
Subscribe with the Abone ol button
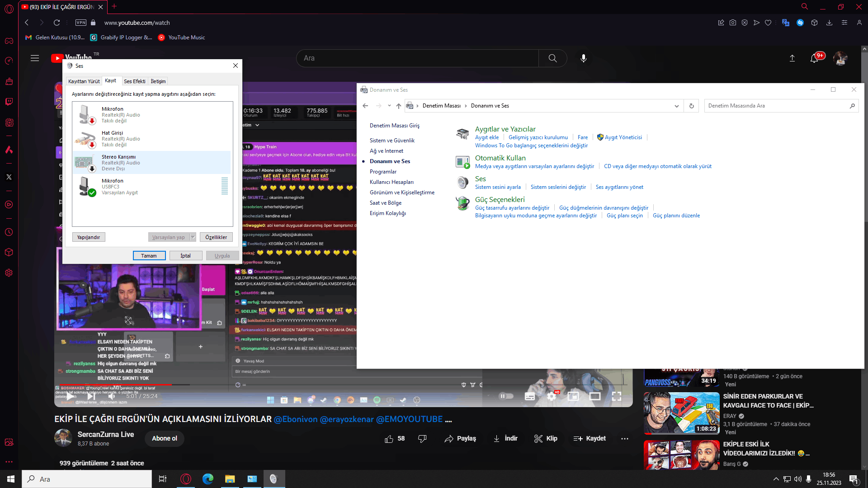[x=165, y=438]
